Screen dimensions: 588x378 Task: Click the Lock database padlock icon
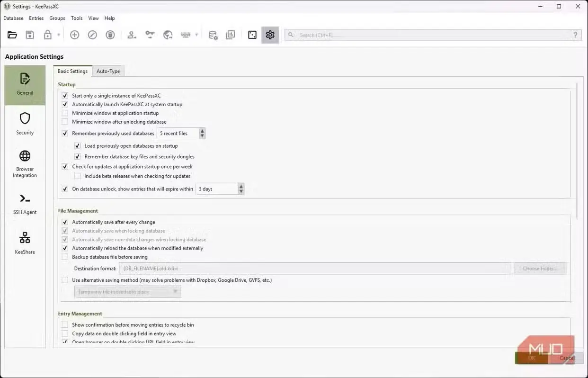pos(47,35)
